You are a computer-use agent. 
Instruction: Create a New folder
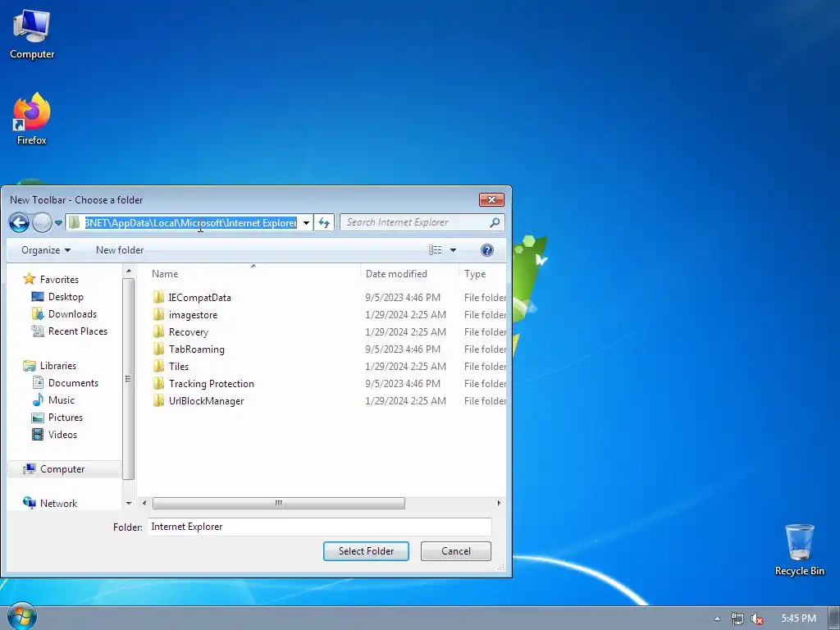pos(120,250)
